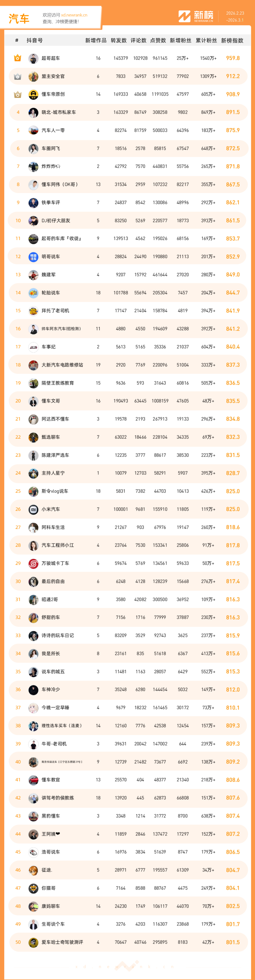Click the 新榜 NEWRANK logo in header
The image size is (255, 980).
click(x=196, y=16)
